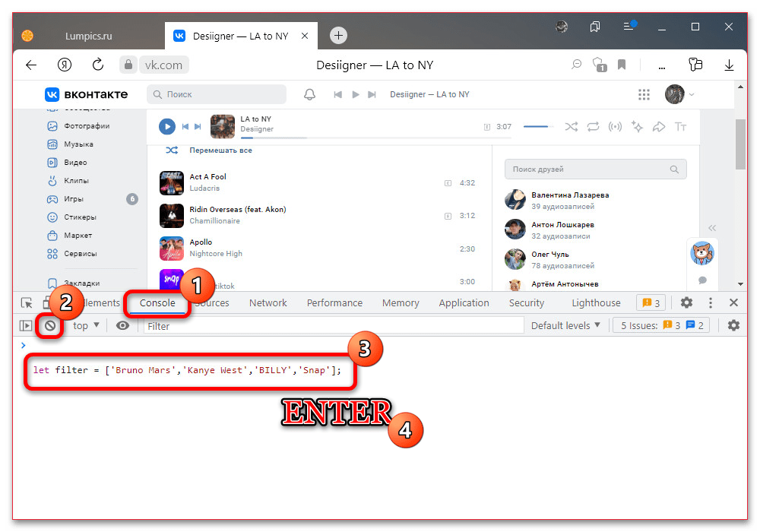Play Apollo by Nightcore High
Screen dimensions: 760x532
pyautogui.click(x=318, y=248)
